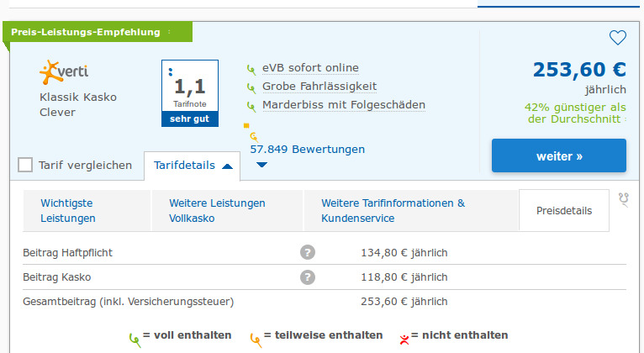Click help icon for Beitrag Kasko

[x=309, y=277]
